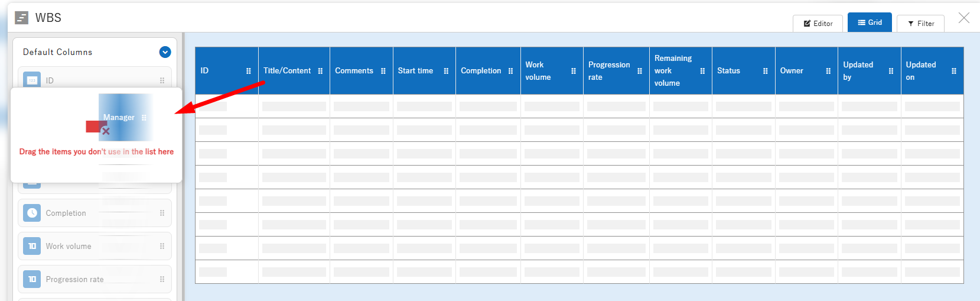The height and width of the screenshot is (301, 980).
Task: Click the ID column list icon
Action: coord(32,80)
